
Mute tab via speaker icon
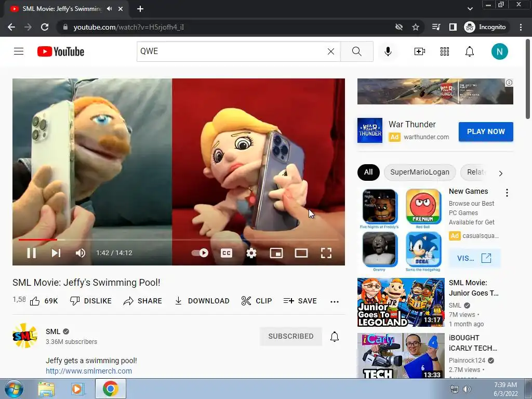click(109, 9)
